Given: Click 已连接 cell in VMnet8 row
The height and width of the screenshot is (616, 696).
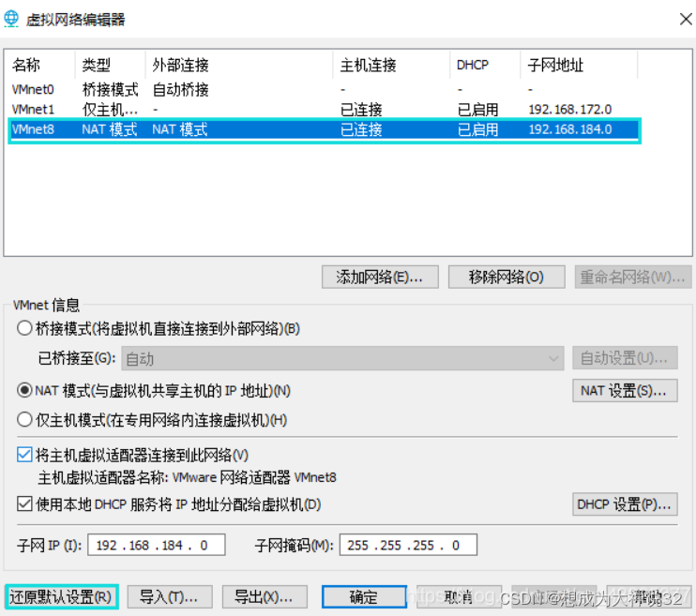Looking at the screenshot, I should tap(361, 129).
